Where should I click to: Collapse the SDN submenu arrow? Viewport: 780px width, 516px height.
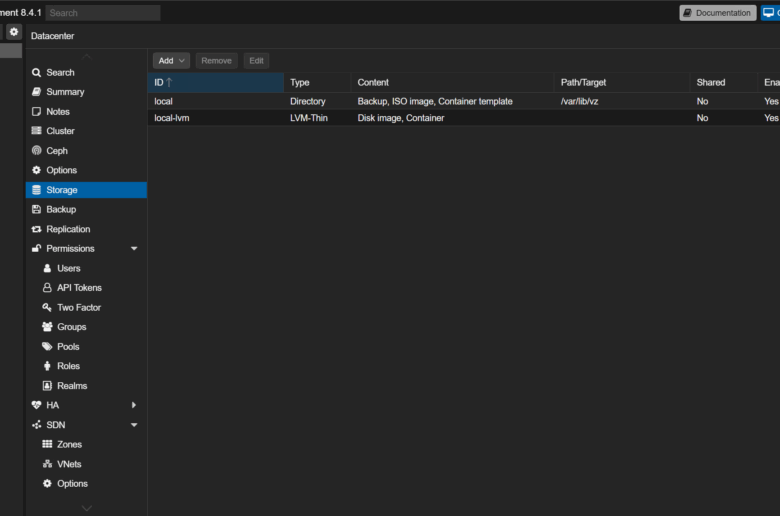pyautogui.click(x=134, y=425)
